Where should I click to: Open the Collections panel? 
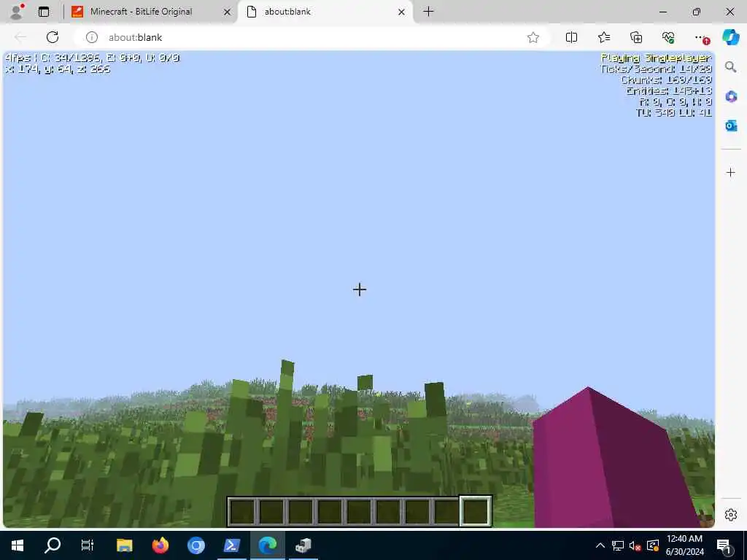636,37
